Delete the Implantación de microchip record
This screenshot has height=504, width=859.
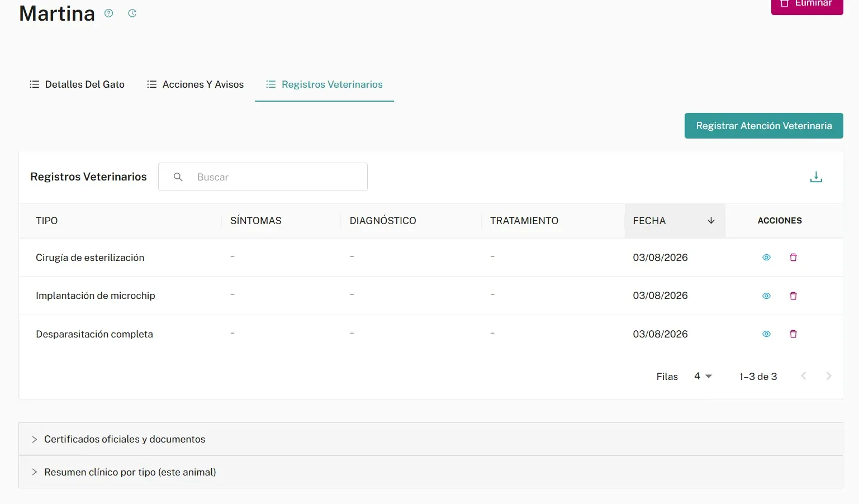point(793,296)
